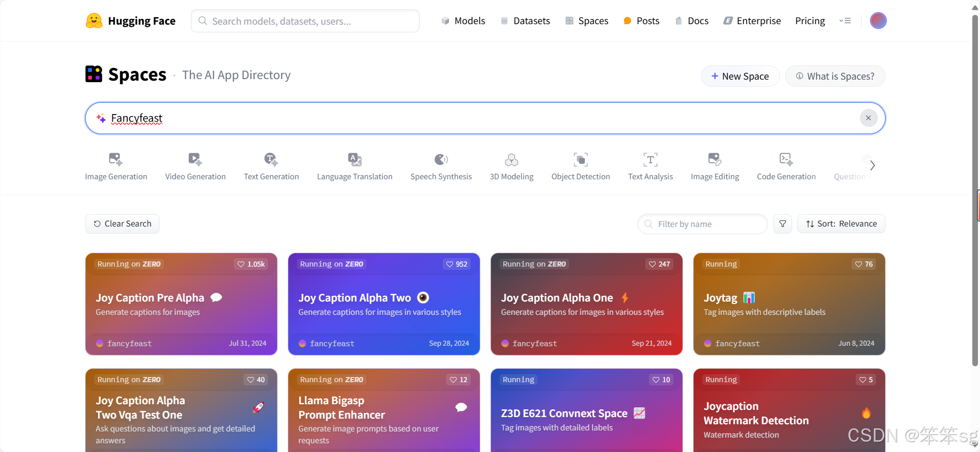The width and height of the screenshot is (980, 452).
Task: Focus the Filter by name field
Action: click(702, 224)
